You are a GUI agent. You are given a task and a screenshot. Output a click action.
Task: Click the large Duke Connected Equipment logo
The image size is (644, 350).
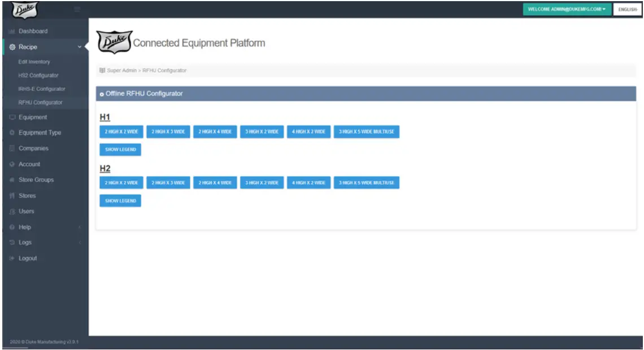tap(115, 42)
